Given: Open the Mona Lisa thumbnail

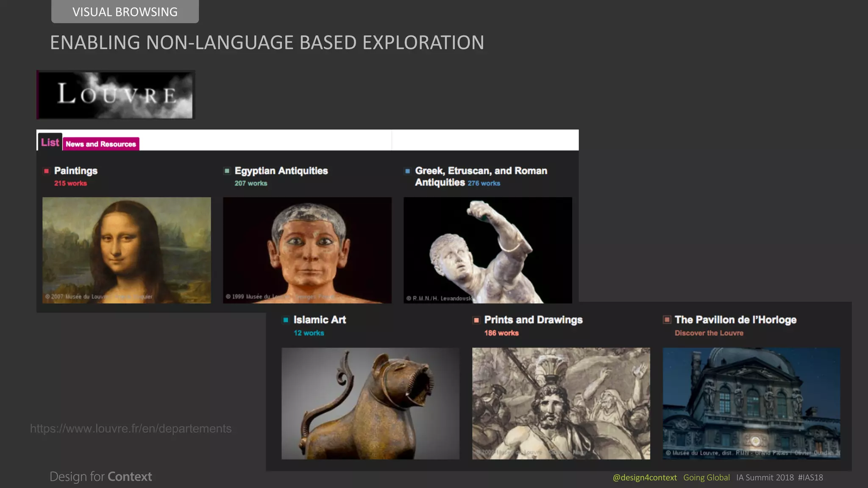Looking at the screenshot, I should click(127, 250).
